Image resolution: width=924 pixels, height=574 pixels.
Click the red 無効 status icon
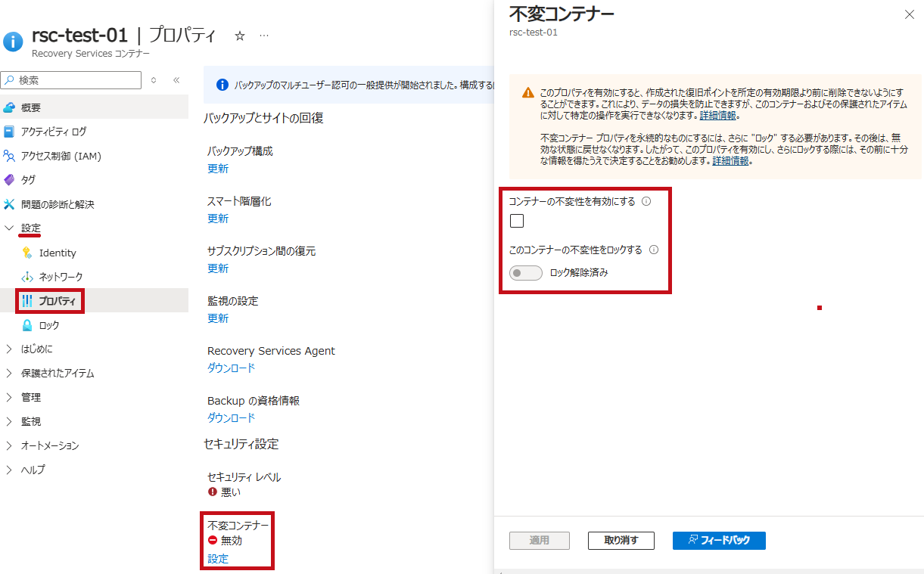pyautogui.click(x=213, y=540)
